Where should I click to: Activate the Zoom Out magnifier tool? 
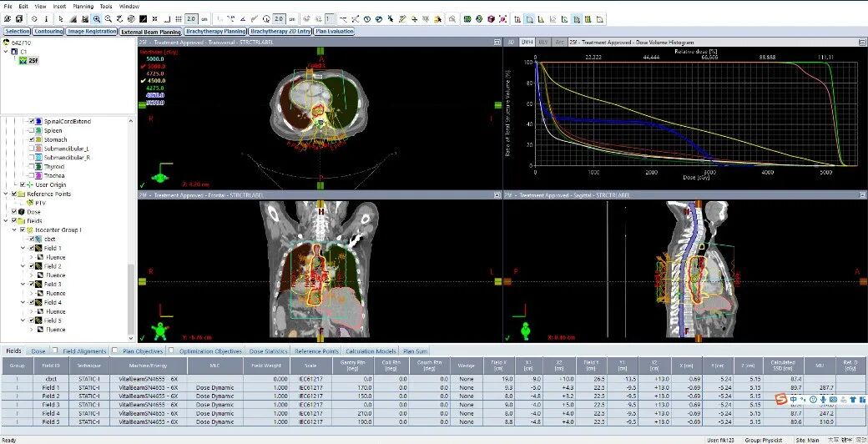(x=108, y=19)
